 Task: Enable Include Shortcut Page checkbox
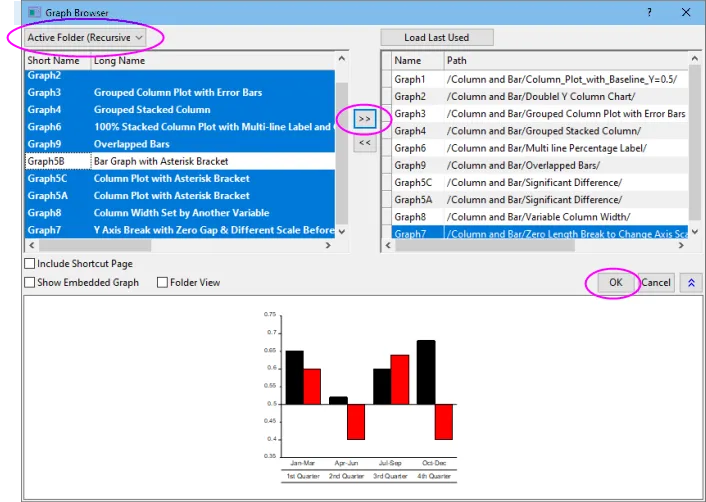click(x=30, y=263)
